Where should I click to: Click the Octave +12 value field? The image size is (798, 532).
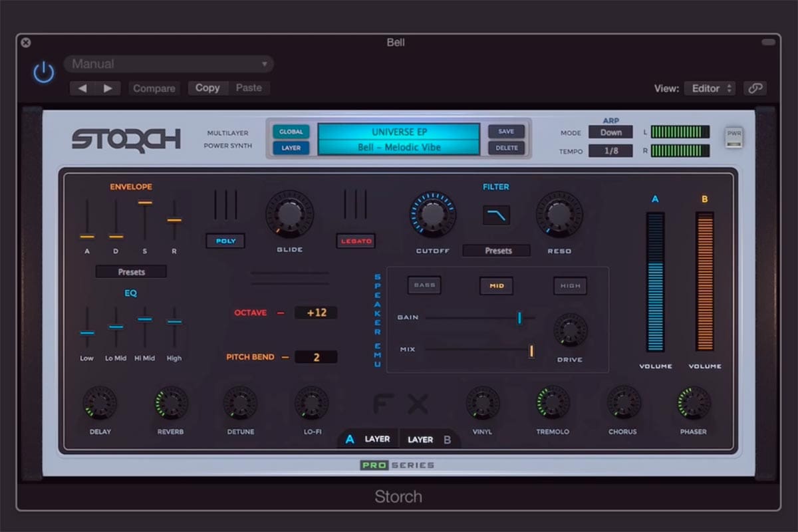tap(316, 313)
